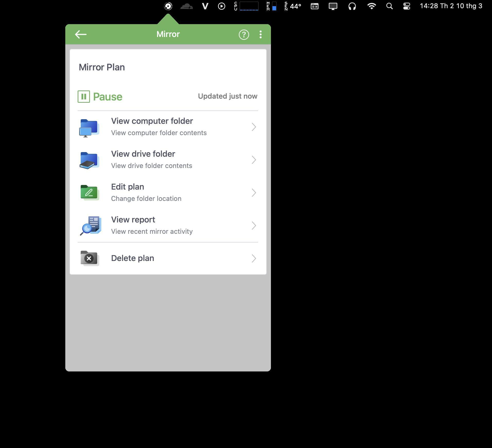Click the View report magnifier icon
The width and height of the screenshot is (492, 448).
(x=90, y=226)
